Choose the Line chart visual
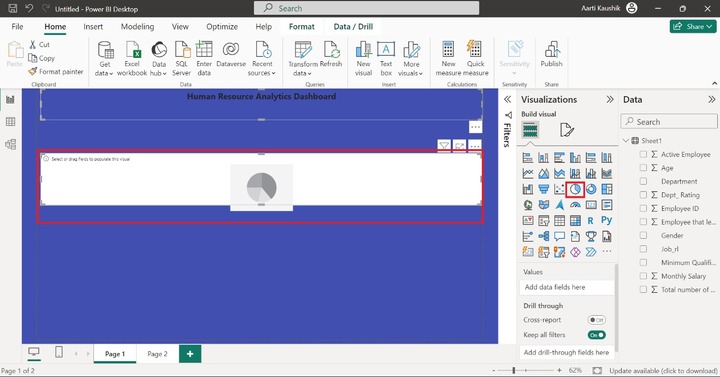 pyautogui.click(x=528, y=174)
